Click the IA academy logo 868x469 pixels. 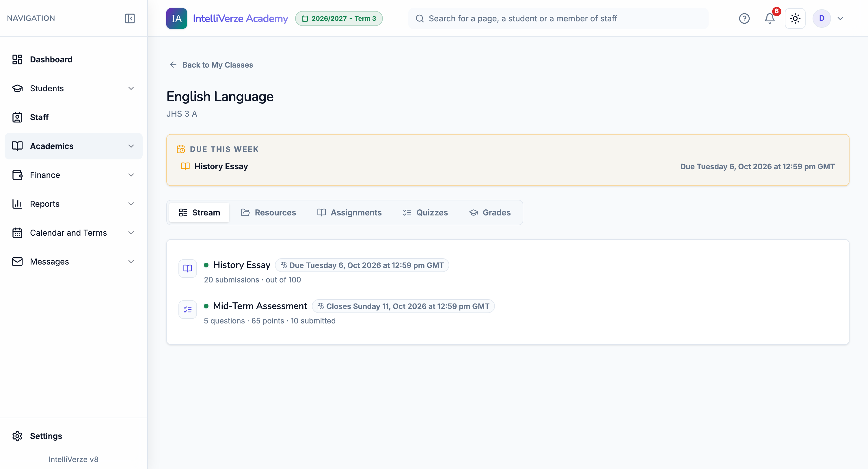176,18
